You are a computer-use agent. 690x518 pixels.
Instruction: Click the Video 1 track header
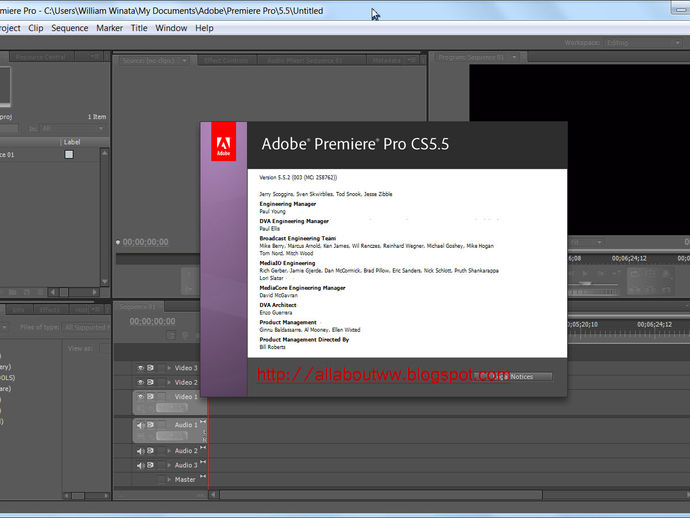170,402
